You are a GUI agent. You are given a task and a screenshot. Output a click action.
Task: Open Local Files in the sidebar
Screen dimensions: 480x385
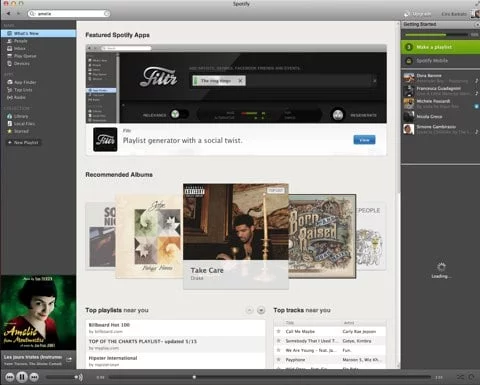[21, 124]
